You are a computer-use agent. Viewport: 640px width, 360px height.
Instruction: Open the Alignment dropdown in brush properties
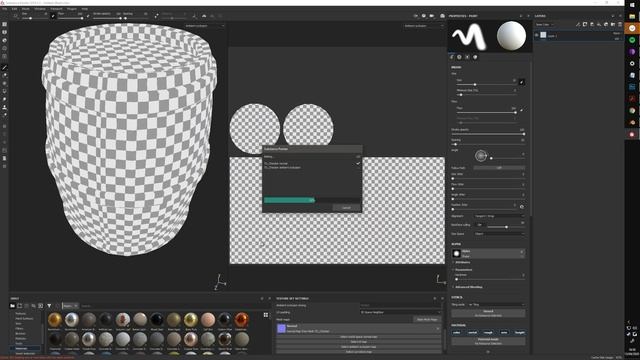click(x=499, y=216)
